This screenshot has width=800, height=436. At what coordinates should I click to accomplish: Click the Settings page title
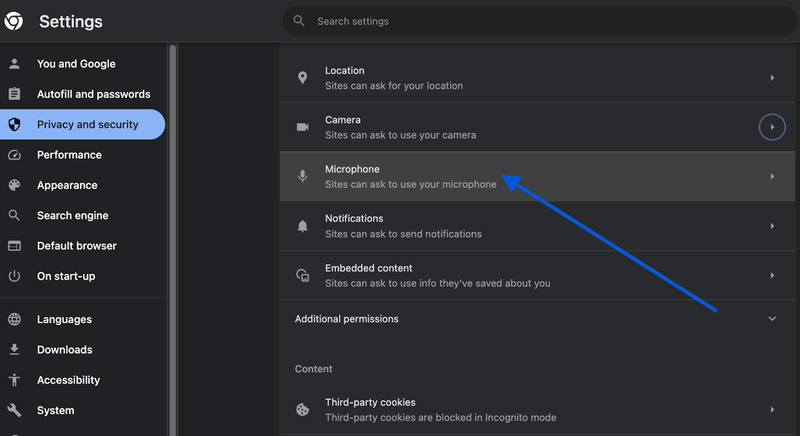(x=71, y=21)
